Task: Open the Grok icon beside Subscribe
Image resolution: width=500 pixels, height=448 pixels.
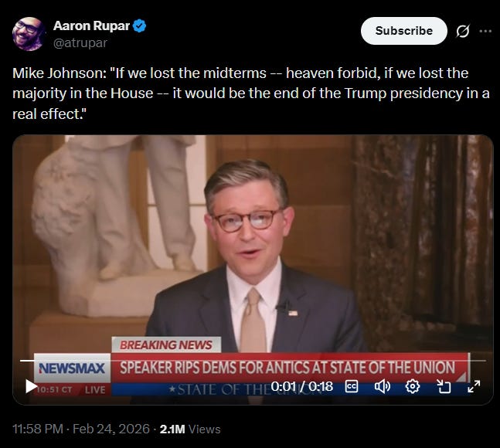Action: coord(462,31)
